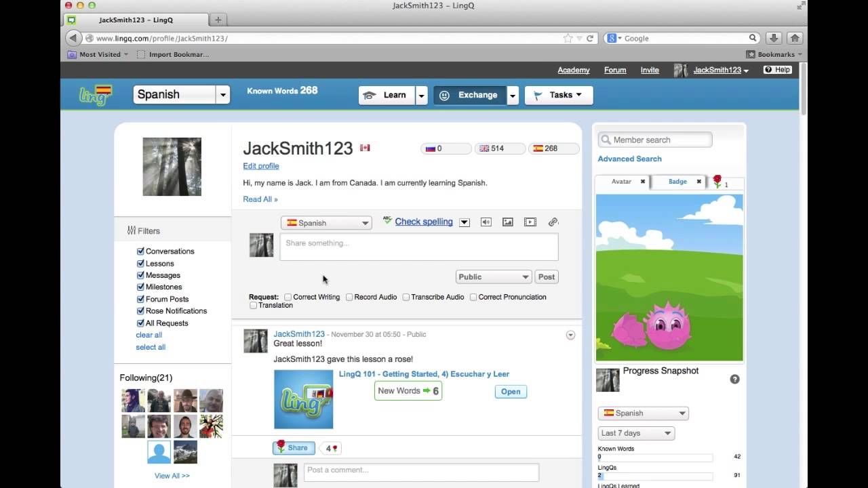Check the Correct Writing request box

(288, 297)
